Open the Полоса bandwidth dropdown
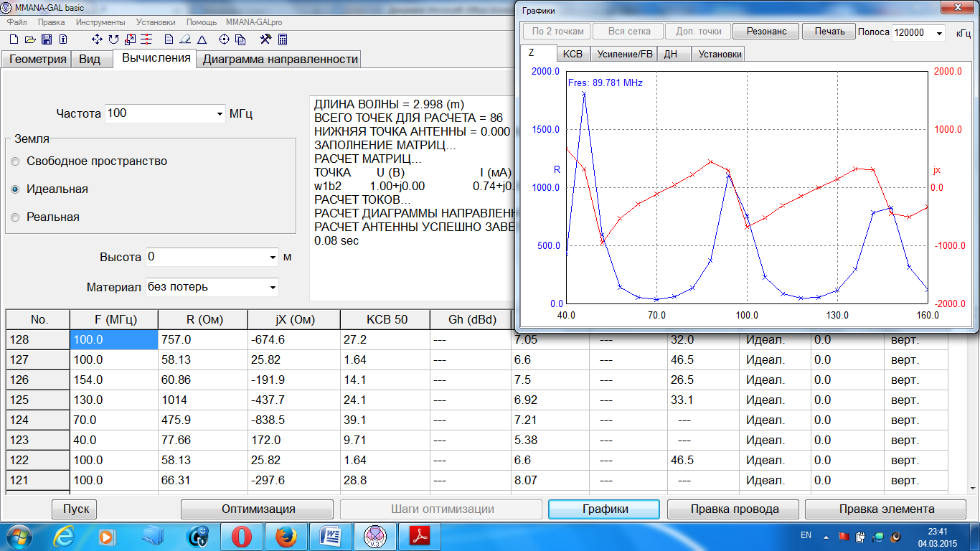Image resolution: width=980 pixels, height=551 pixels. [939, 33]
